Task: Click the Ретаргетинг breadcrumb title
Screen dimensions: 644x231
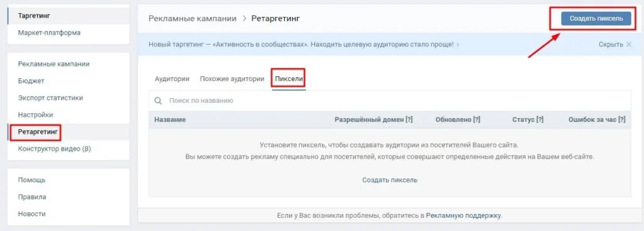Action: (275, 18)
